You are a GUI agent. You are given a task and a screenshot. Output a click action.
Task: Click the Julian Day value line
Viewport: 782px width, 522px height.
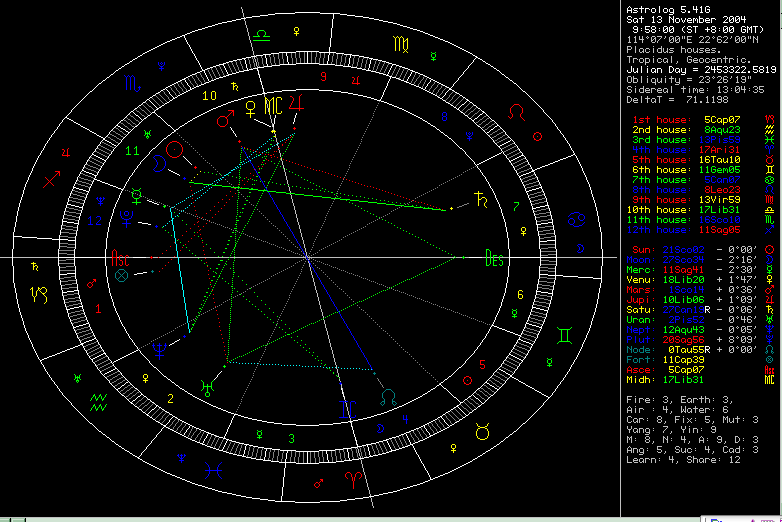[x=701, y=69]
